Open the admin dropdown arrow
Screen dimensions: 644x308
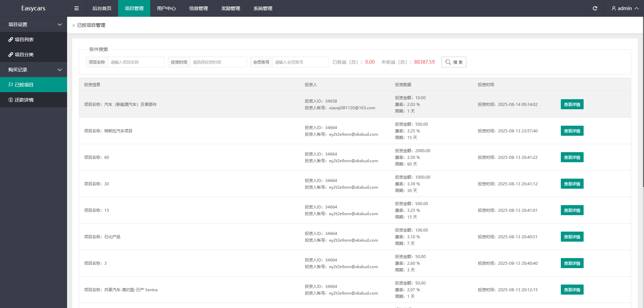click(x=636, y=8)
